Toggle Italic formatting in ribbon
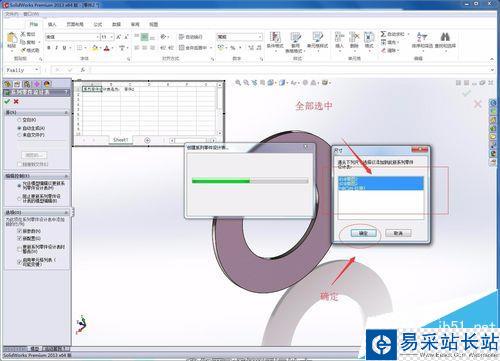The image size is (500, 361). 57,48
